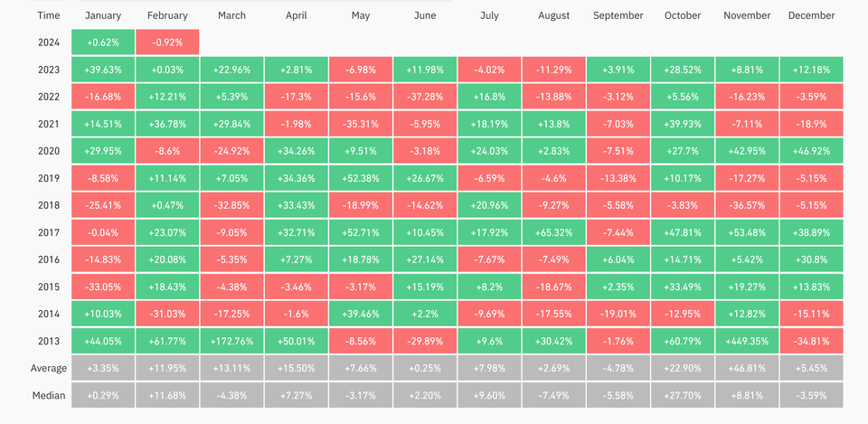This screenshot has height=424, width=868.
Task: Select the +65.32% August 2017 cell
Action: point(553,232)
